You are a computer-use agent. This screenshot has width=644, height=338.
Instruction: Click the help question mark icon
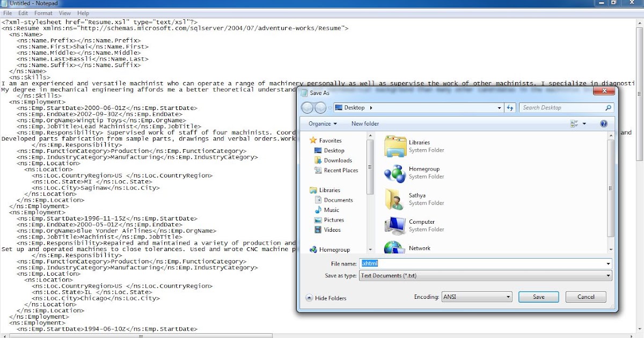[x=604, y=123]
